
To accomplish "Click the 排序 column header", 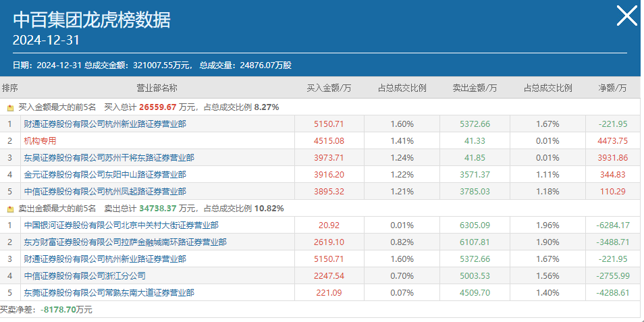I will [x=10, y=88].
